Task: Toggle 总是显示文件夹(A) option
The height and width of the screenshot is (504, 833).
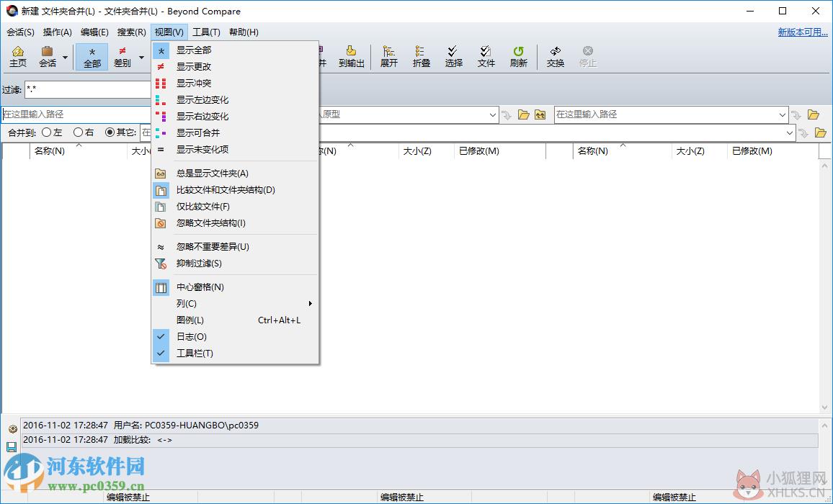Action: click(236, 174)
